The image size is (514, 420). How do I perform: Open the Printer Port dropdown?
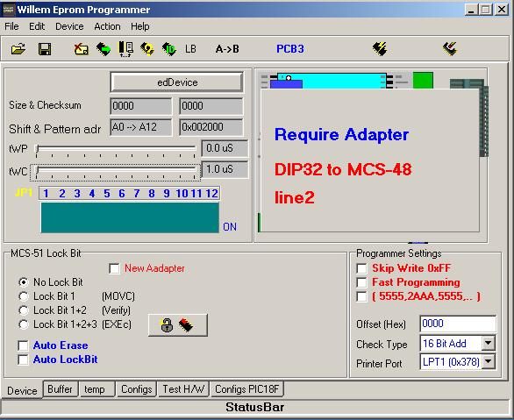tap(489, 362)
